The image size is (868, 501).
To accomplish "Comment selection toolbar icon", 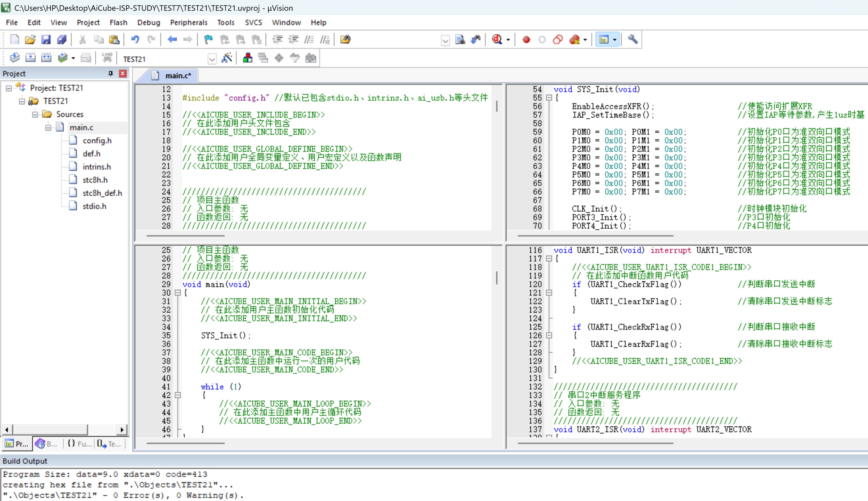I will (x=309, y=40).
